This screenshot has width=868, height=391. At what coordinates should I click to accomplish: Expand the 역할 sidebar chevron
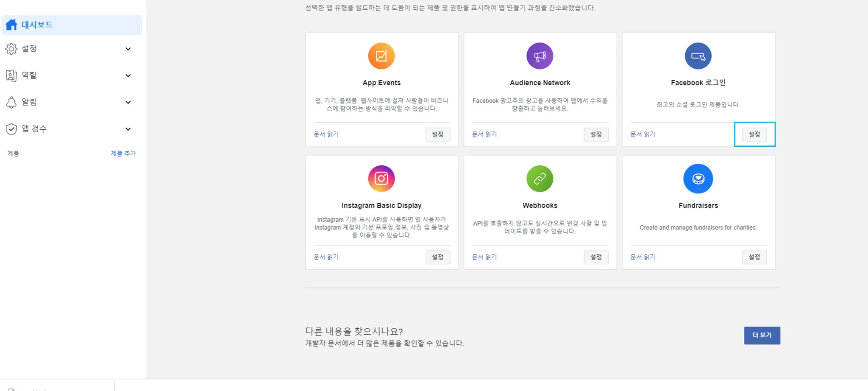tap(128, 76)
